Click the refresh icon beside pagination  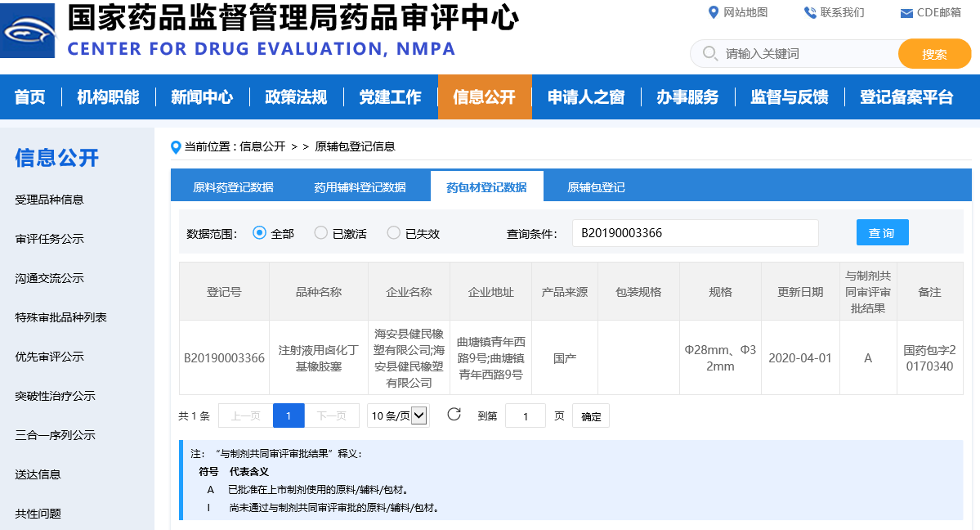click(x=454, y=415)
